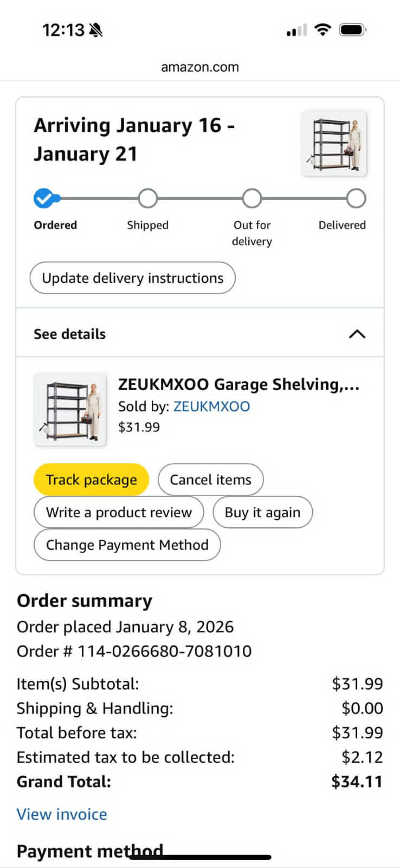
Task: Open shelving thumbnail in arrival header
Action: coord(334,144)
